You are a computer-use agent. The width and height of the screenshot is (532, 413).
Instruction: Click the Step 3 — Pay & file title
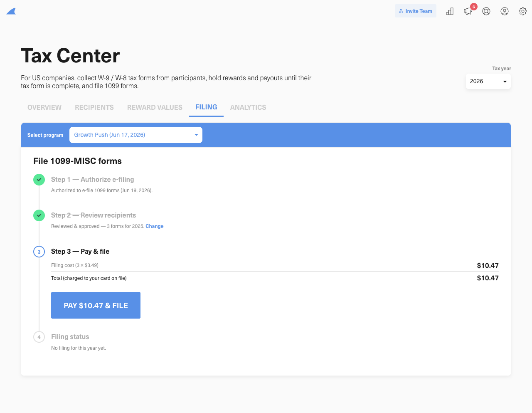click(x=80, y=251)
